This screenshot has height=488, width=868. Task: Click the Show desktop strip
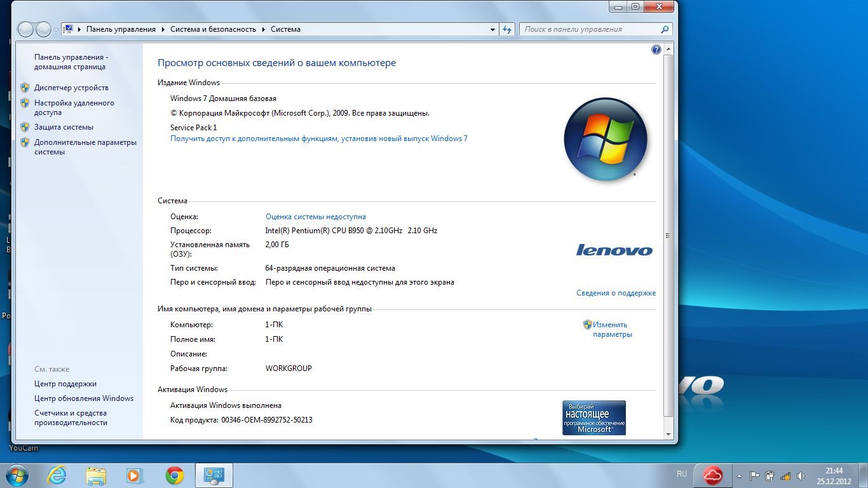coord(863,475)
